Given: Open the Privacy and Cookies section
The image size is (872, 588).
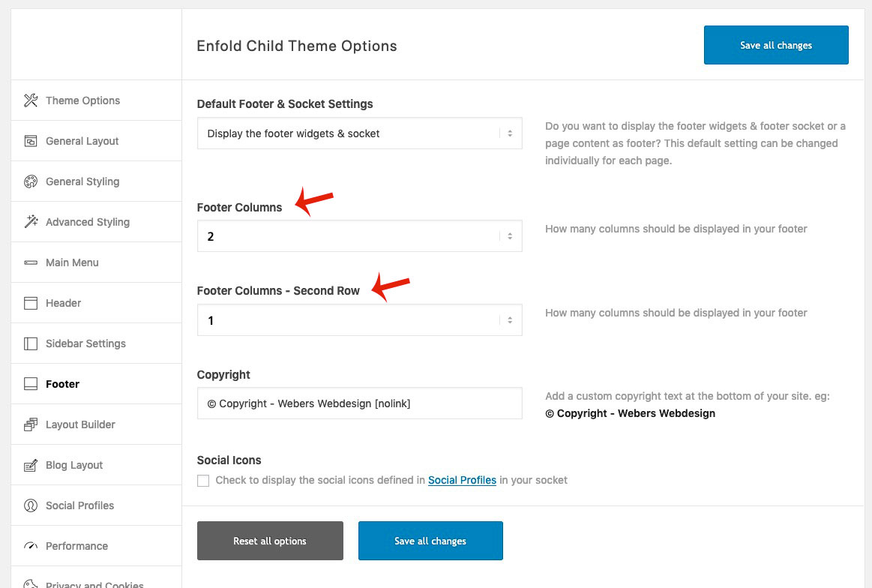Looking at the screenshot, I should [96, 578].
